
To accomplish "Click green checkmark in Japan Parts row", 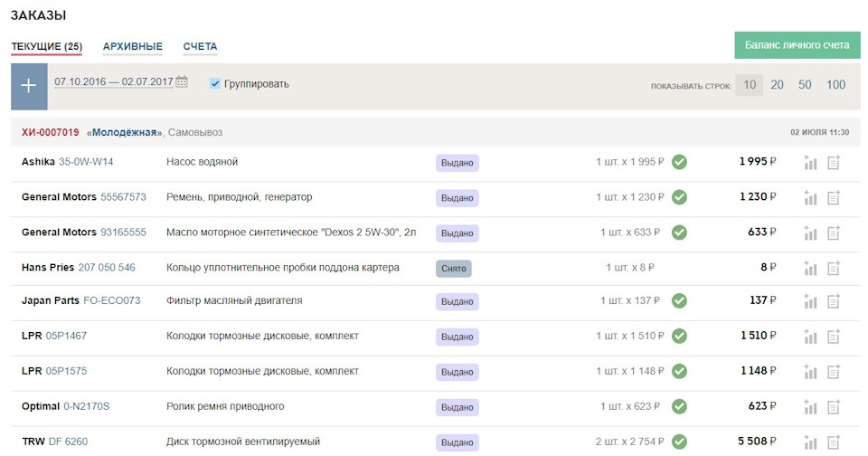I will 679,301.
